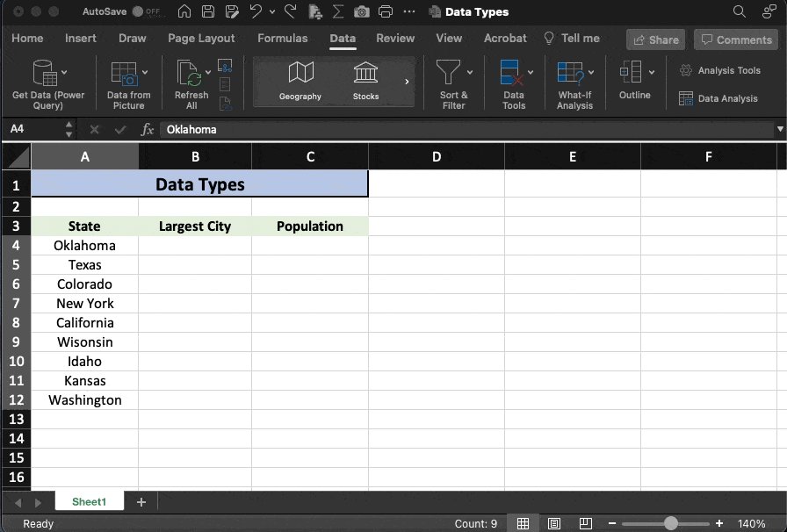Screen dimensions: 787x532
Task: Switch to Page Break Preview icon
Action: click(x=585, y=523)
